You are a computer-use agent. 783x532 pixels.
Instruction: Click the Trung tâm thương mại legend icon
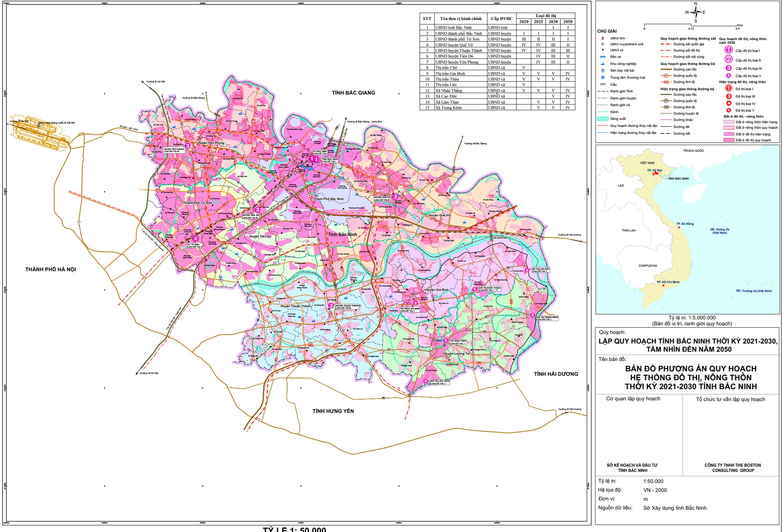[x=603, y=78]
